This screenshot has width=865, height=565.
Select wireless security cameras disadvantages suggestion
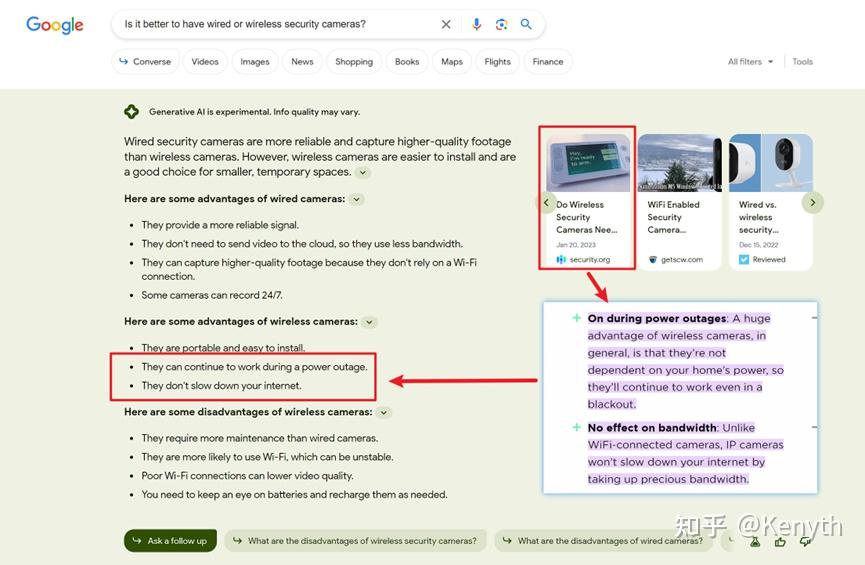coord(355,541)
